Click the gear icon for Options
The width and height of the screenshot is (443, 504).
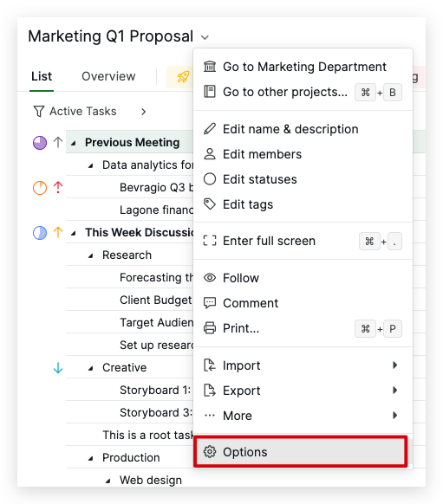click(x=210, y=451)
